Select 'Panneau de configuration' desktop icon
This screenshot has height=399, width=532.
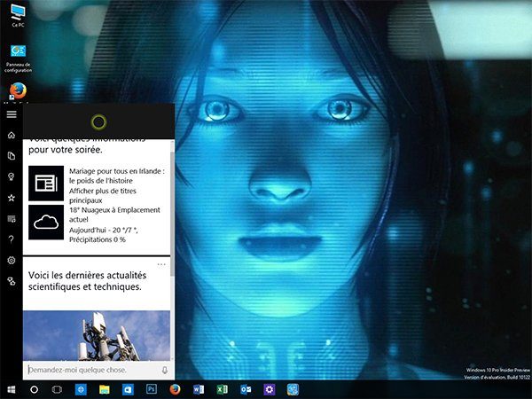(18, 59)
